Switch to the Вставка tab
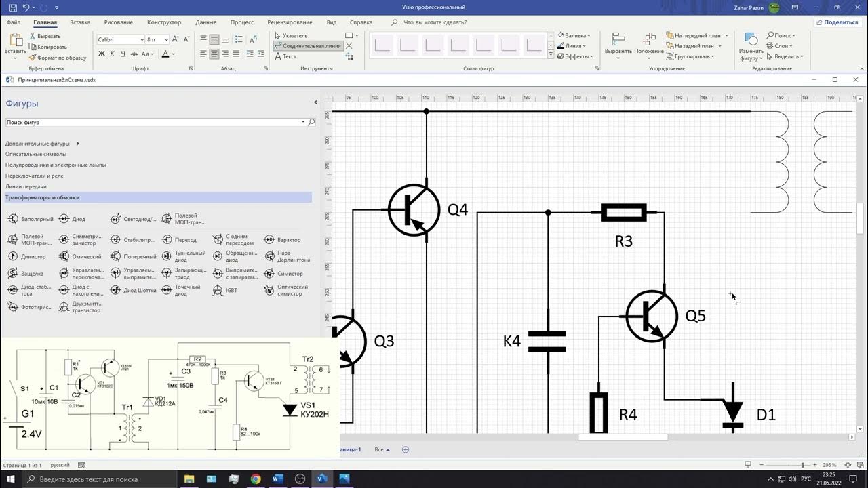868x488 pixels. 80,22
